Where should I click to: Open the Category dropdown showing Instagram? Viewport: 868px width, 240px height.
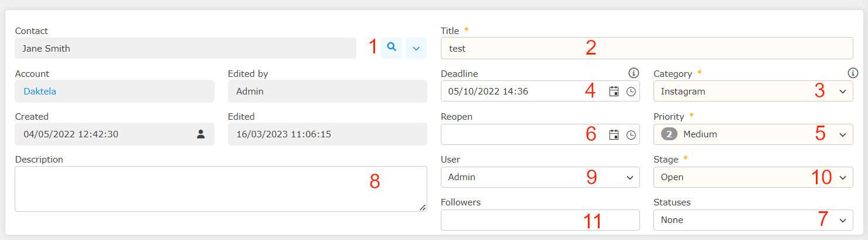tap(753, 92)
